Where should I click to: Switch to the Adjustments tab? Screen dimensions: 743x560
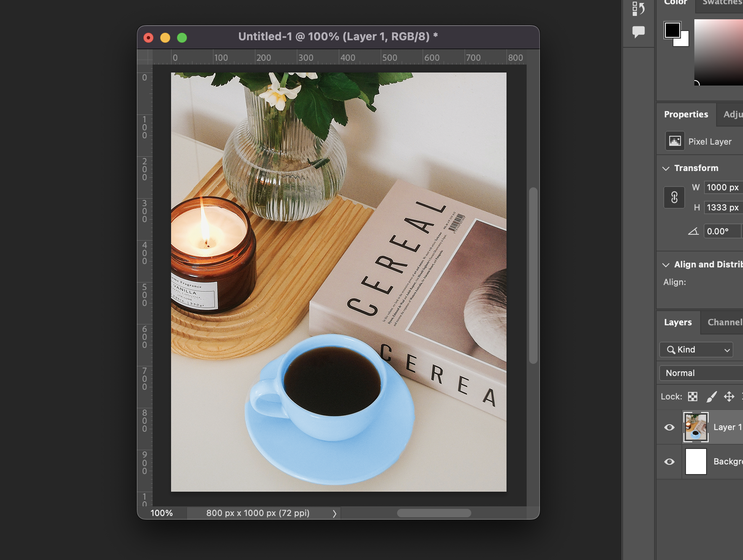click(x=733, y=114)
